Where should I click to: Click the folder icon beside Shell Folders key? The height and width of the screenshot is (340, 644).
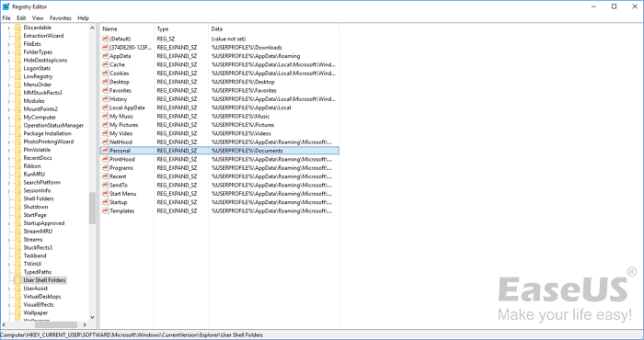coord(17,198)
